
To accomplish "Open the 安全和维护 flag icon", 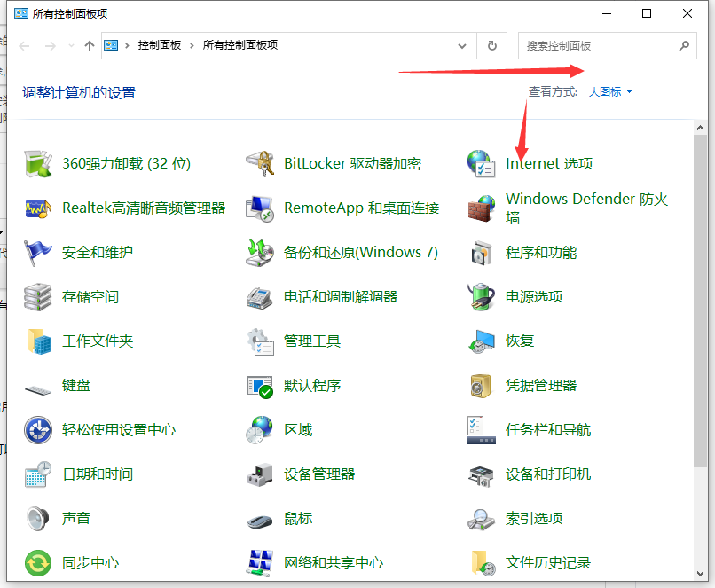I will (38, 253).
